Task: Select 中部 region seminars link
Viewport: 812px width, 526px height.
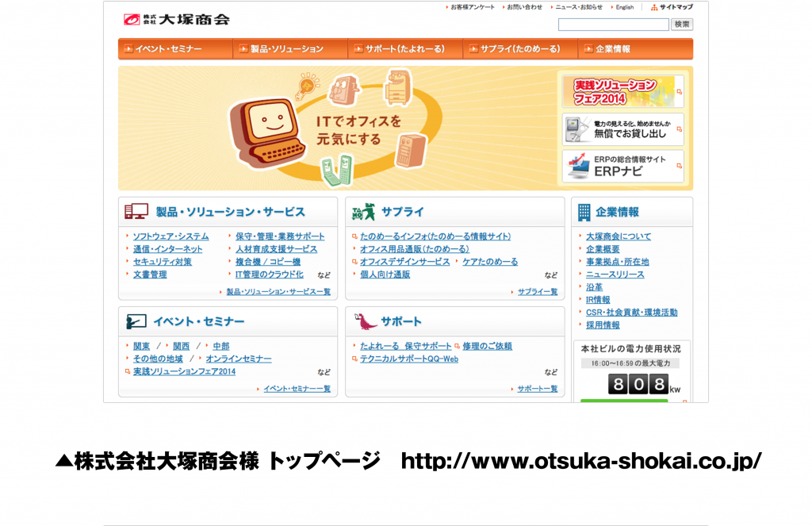Action: 221,346
